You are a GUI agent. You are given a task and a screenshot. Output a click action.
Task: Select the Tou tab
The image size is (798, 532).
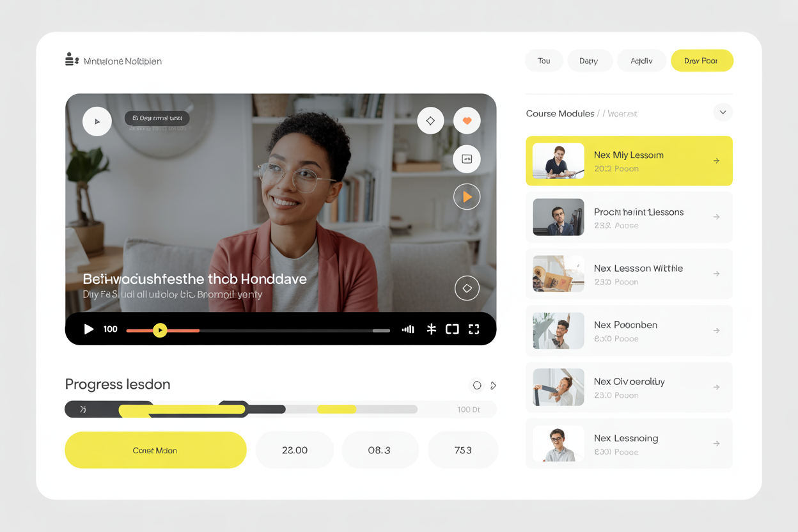(544, 61)
